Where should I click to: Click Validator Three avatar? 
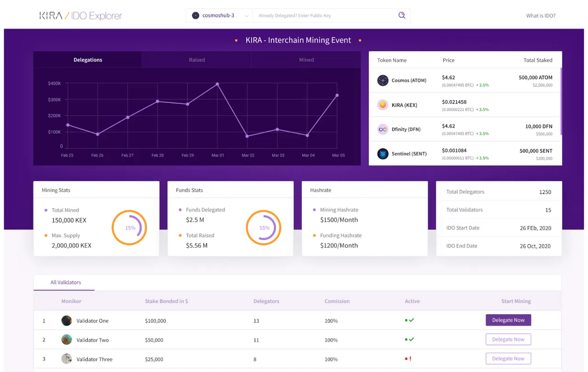67,359
